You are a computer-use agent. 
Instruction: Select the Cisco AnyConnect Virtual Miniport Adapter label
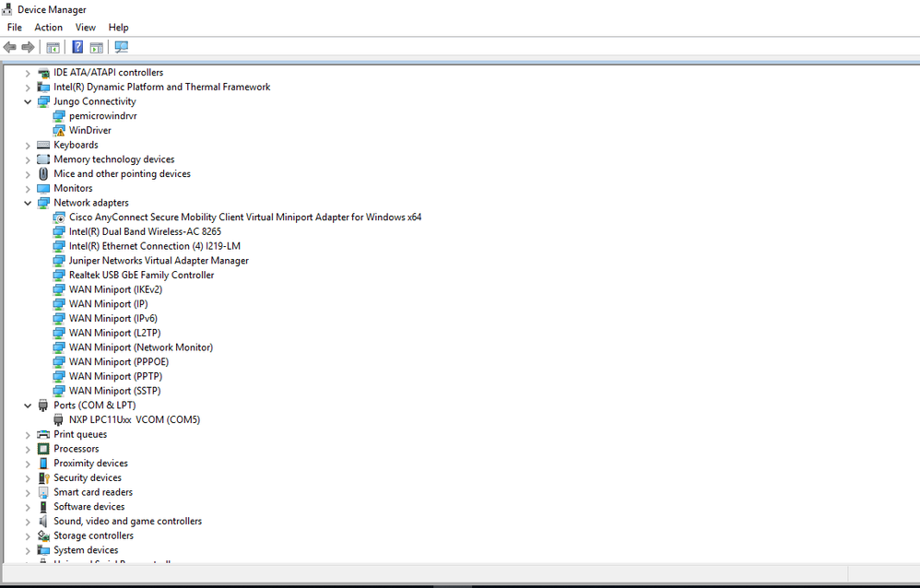(x=245, y=218)
